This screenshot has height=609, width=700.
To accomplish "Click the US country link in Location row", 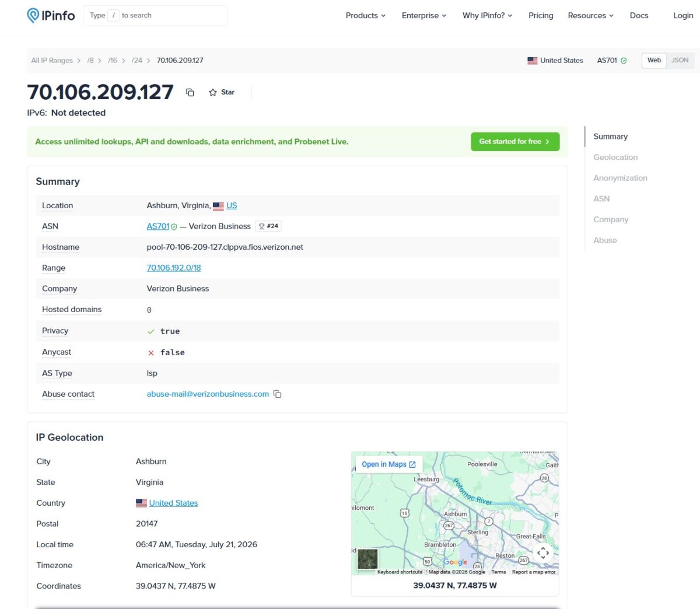I will pyautogui.click(x=232, y=206).
